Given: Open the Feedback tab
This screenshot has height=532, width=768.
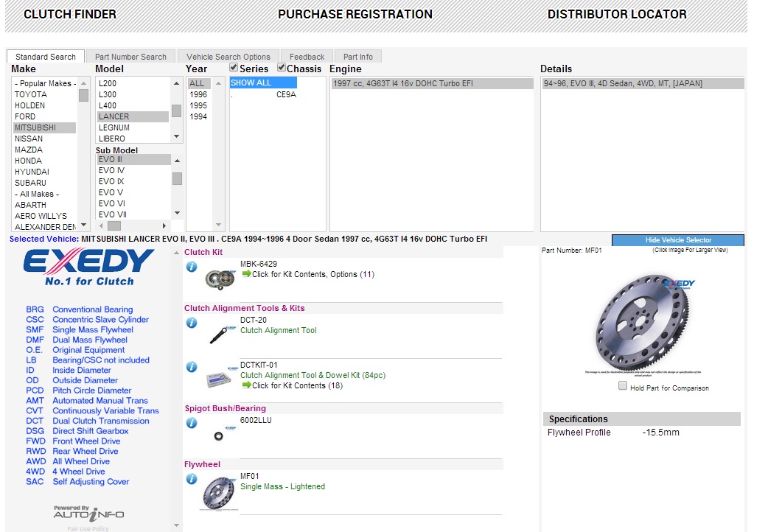Looking at the screenshot, I should tap(307, 57).
